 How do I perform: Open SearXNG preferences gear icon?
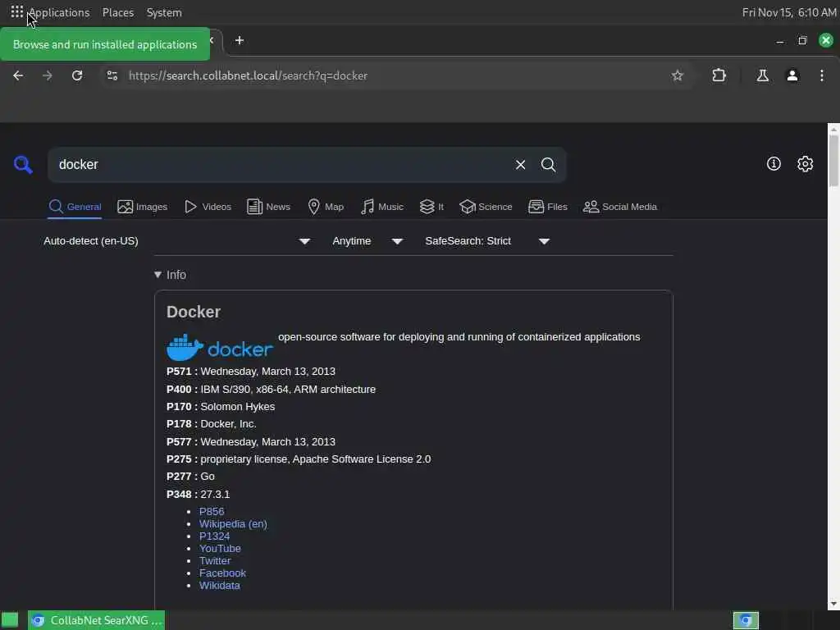point(806,163)
